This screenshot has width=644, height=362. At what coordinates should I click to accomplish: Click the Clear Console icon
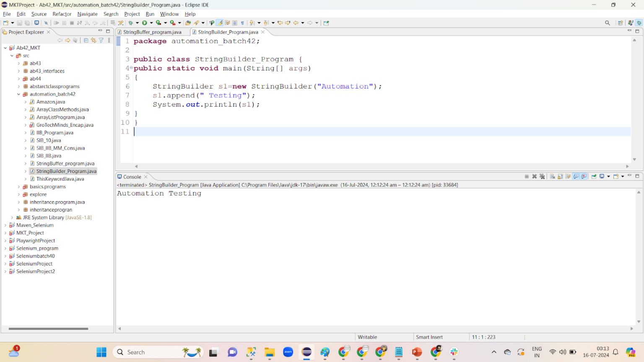tap(553, 176)
